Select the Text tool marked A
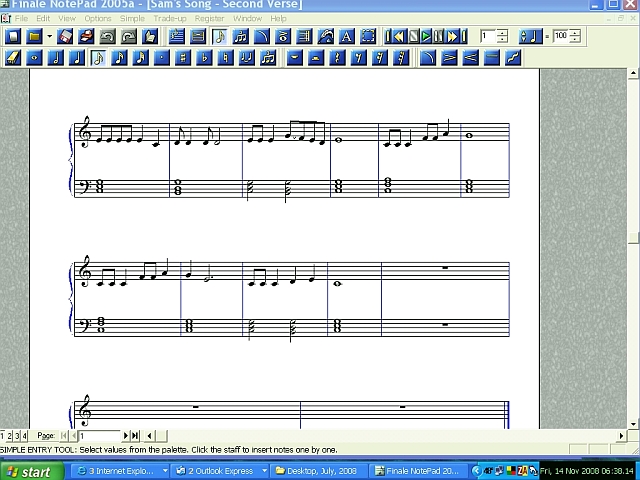The height and width of the screenshot is (480, 640). [347, 36]
